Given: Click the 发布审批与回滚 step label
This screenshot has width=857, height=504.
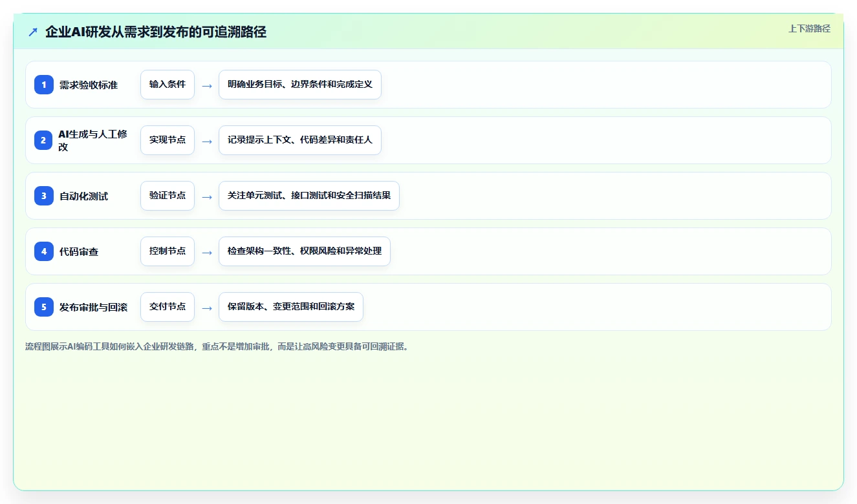Looking at the screenshot, I should (94, 307).
